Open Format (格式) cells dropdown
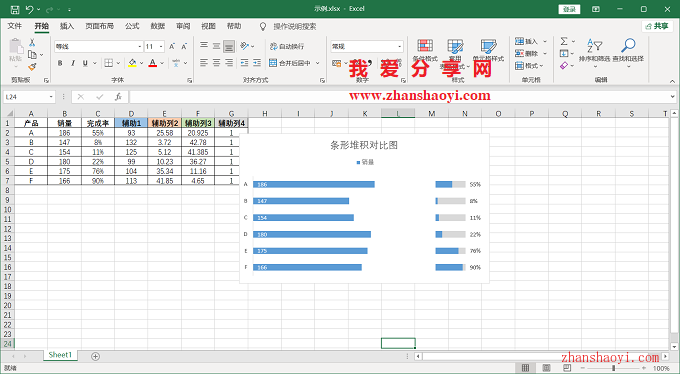 coord(529,66)
